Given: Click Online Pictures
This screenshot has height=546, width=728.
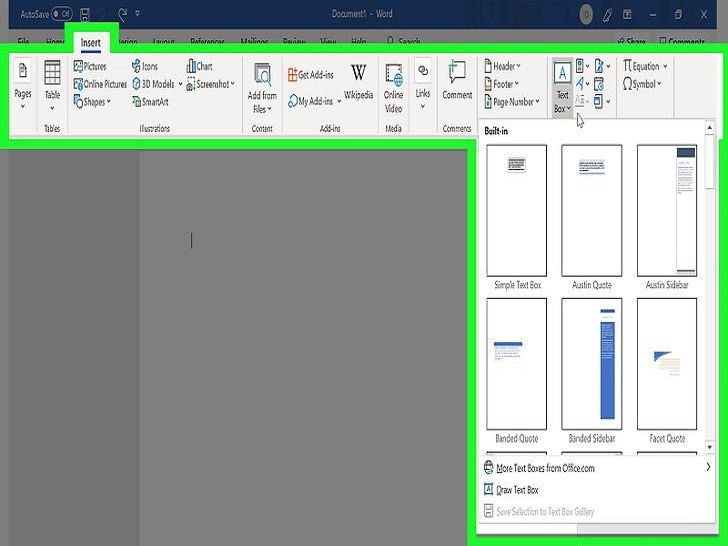Looking at the screenshot, I should 100,84.
